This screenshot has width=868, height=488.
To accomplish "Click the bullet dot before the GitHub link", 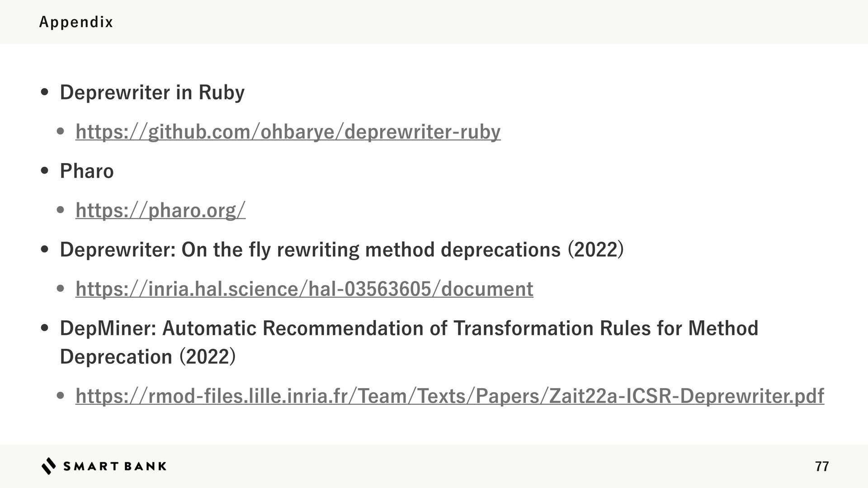I will coord(61,131).
